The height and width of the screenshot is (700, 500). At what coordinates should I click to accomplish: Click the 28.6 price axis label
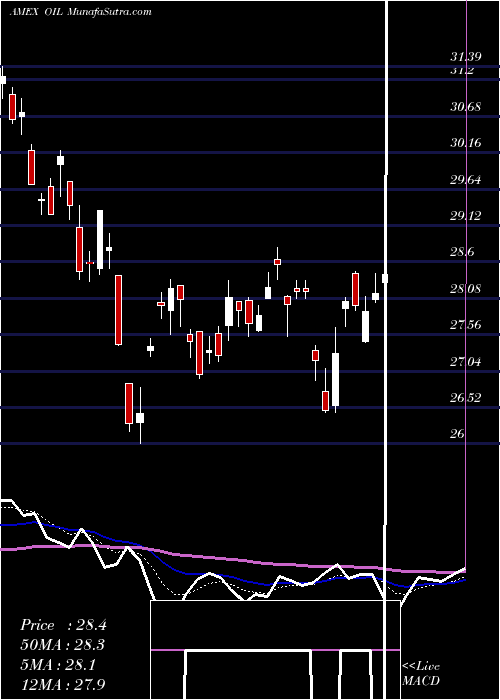coord(462,252)
